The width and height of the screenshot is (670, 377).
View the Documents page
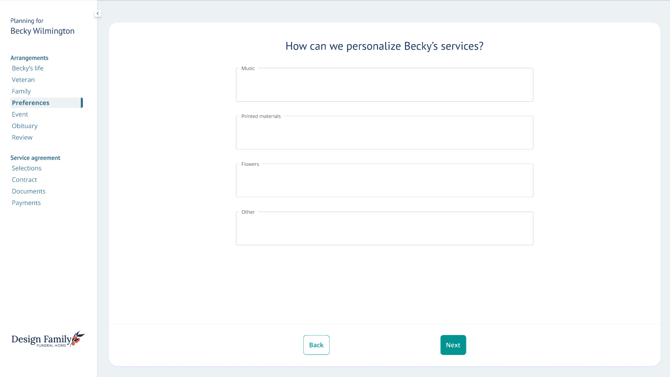(29, 191)
